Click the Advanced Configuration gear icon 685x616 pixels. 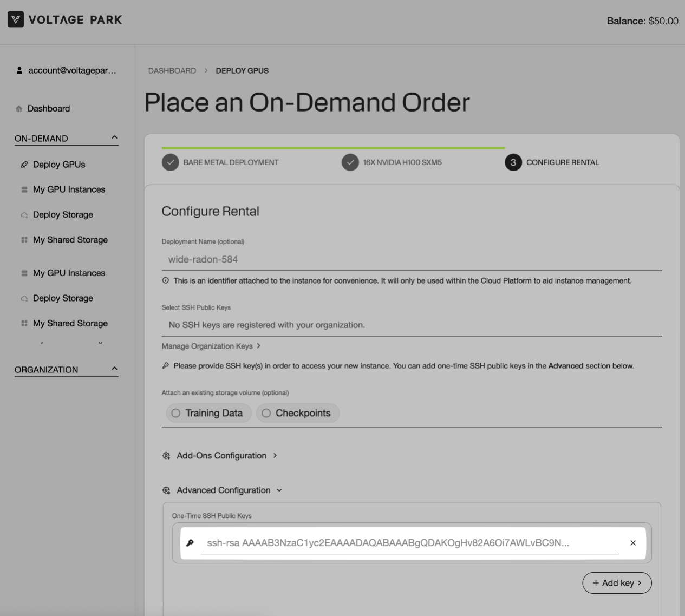(x=166, y=490)
